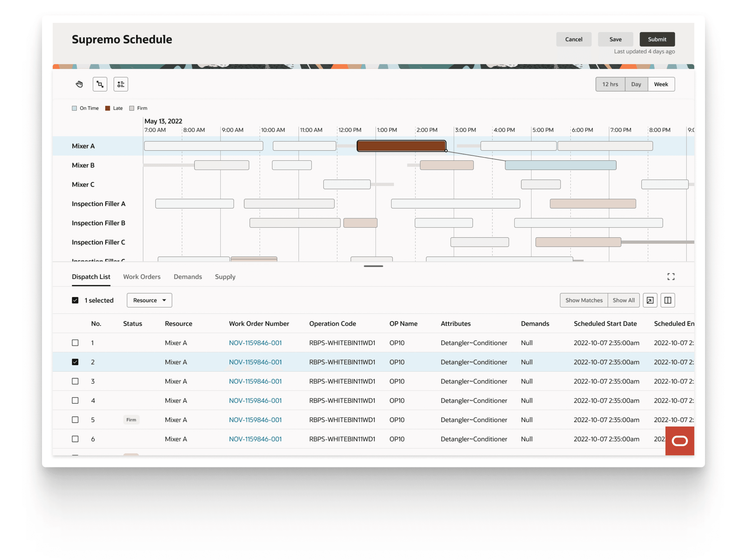Select the dependency link tool icon
747x560 pixels.
(x=100, y=84)
